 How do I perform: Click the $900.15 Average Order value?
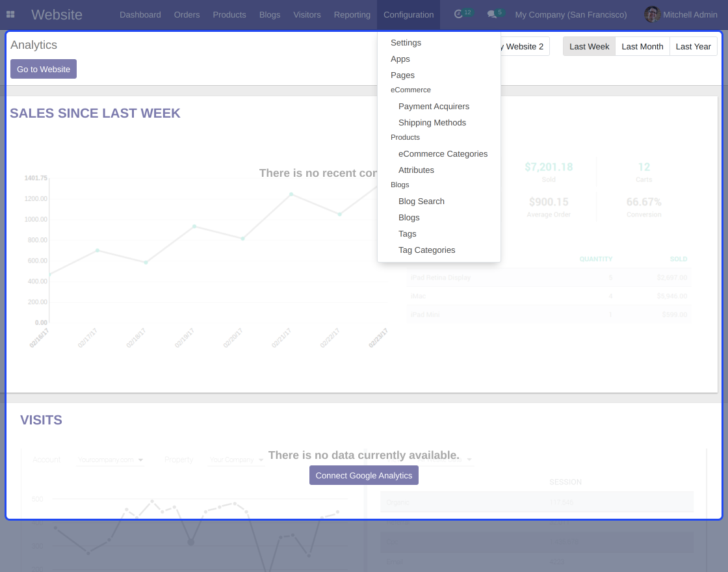[x=549, y=202]
